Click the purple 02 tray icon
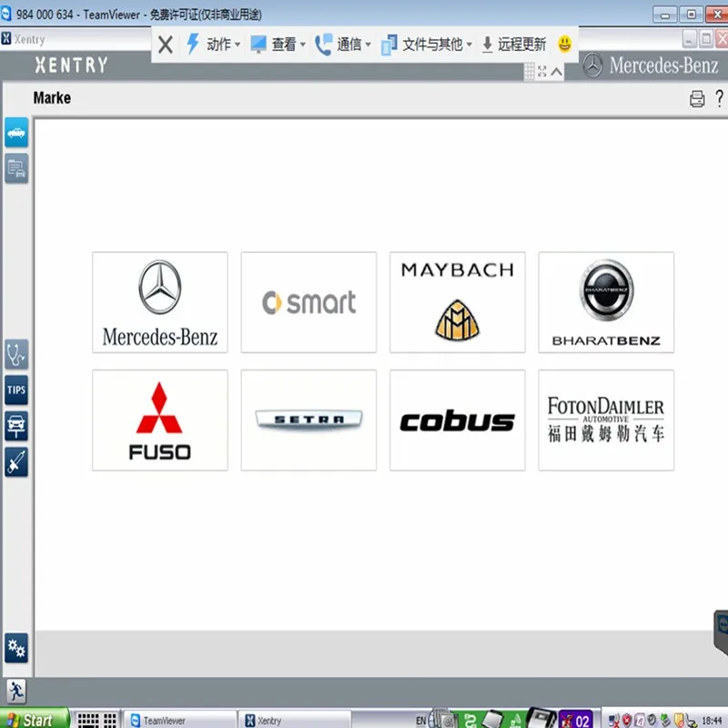 576,720
